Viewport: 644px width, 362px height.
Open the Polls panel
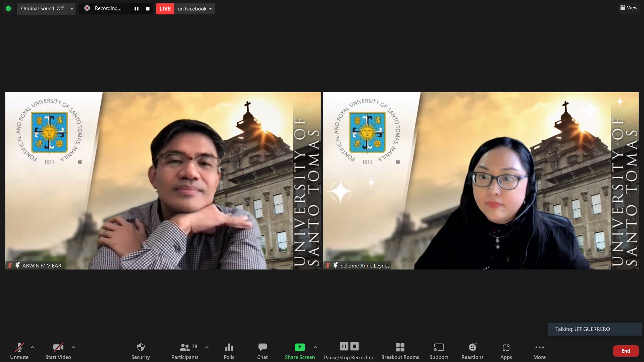click(229, 351)
